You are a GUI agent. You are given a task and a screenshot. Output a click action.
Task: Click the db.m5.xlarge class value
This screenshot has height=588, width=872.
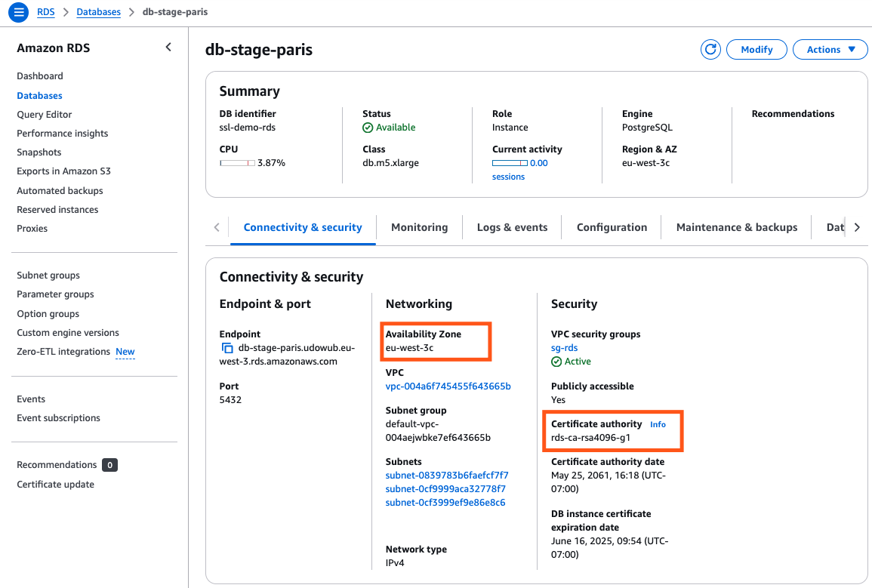point(390,163)
